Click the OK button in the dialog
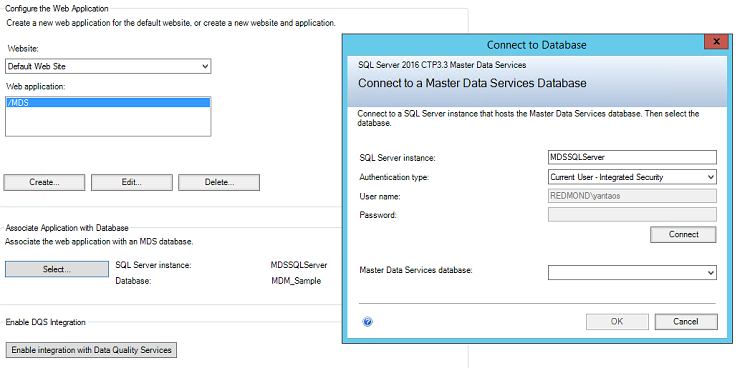This screenshot has height=368, width=750. [617, 322]
